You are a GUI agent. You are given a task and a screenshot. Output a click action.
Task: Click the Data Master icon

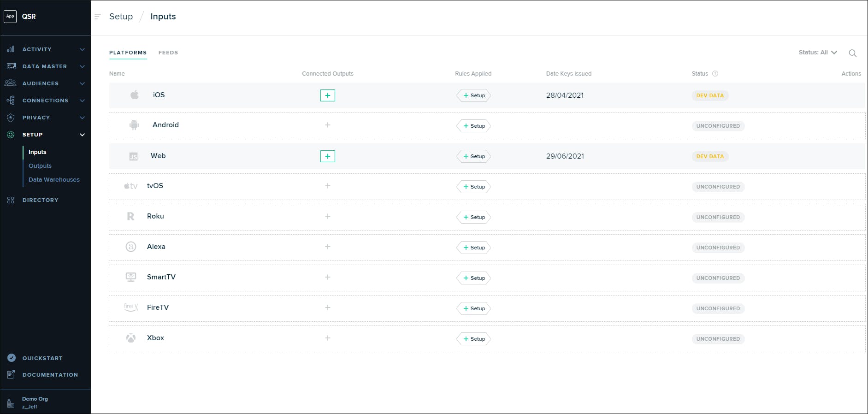click(12, 66)
